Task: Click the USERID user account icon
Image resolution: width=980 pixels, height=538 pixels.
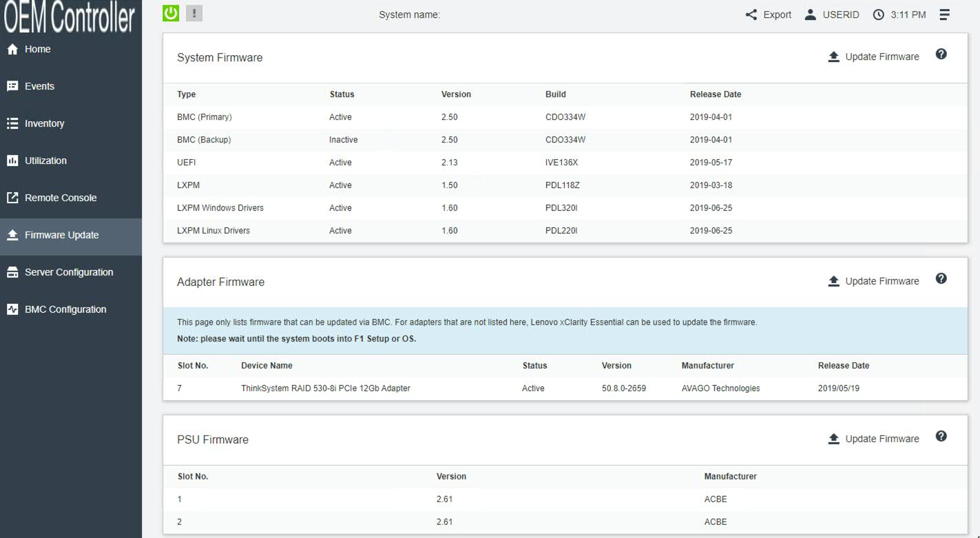Action: pos(811,14)
